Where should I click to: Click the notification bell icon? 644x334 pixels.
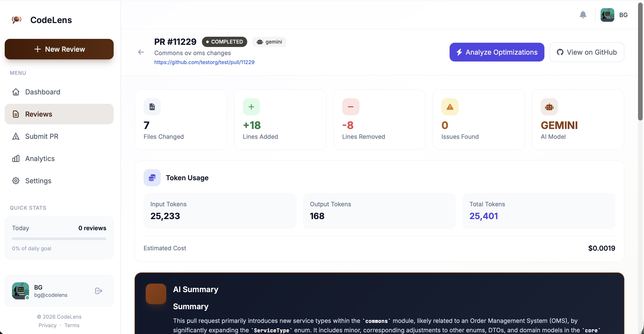[x=583, y=15]
